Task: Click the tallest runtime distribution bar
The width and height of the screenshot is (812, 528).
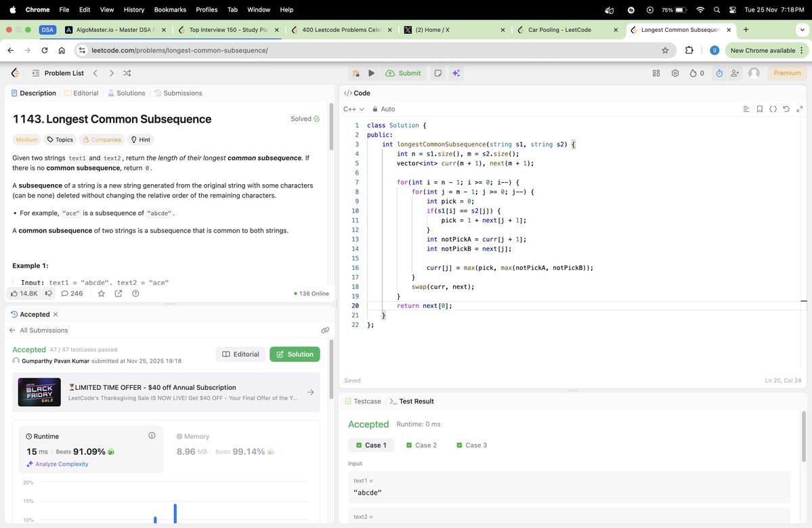Action: (175, 513)
